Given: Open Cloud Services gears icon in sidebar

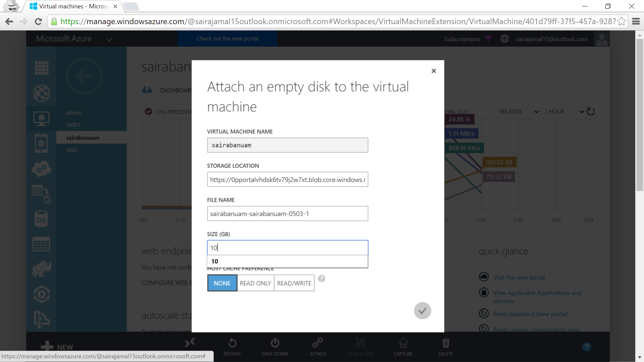Looking at the screenshot, I should [x=42, y=169].
